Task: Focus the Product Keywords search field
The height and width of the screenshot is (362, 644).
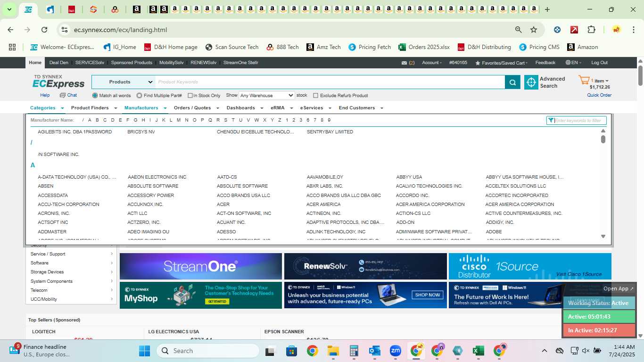Action: coord(330,82)
